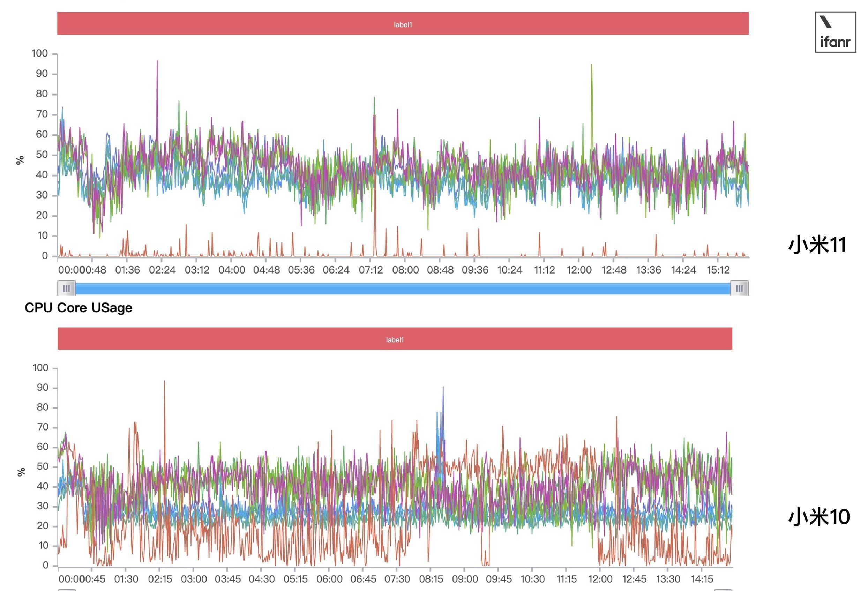Click the 09:00 time label on bottom axis
The height and width of the screenshot is (591, 868).
click(x=465, y=579)
